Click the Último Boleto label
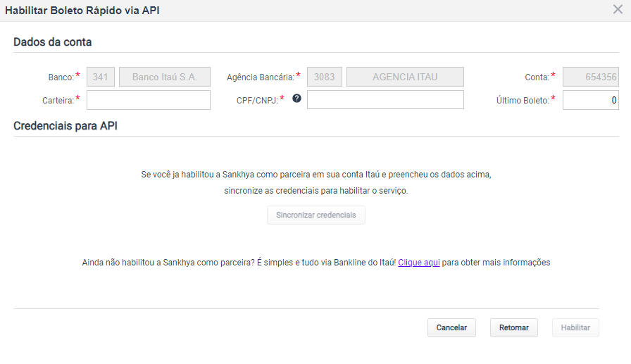Image resolution: width=631 pixels, height=364 pixels. (523, 101)
